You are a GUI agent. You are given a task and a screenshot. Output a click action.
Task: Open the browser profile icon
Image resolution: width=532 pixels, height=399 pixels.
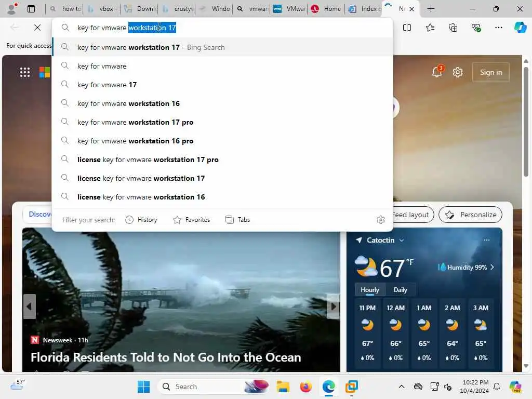coord(12,8)
